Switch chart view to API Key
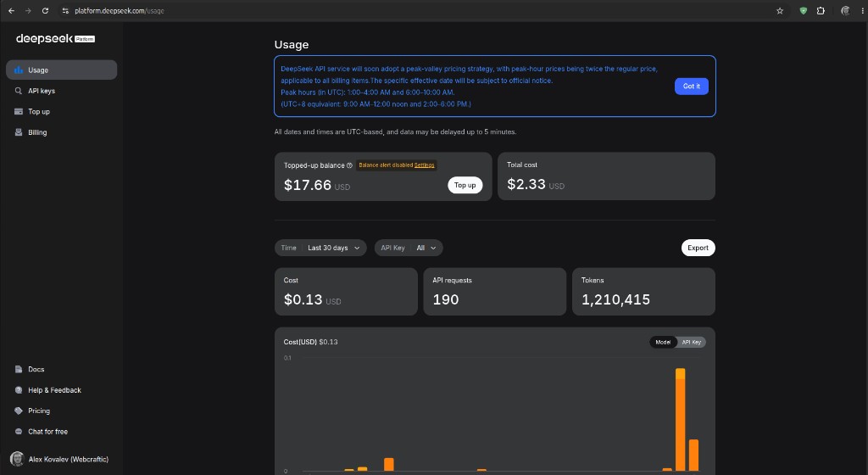This screenshot has width=868, height=475. [x=692, y=342]
